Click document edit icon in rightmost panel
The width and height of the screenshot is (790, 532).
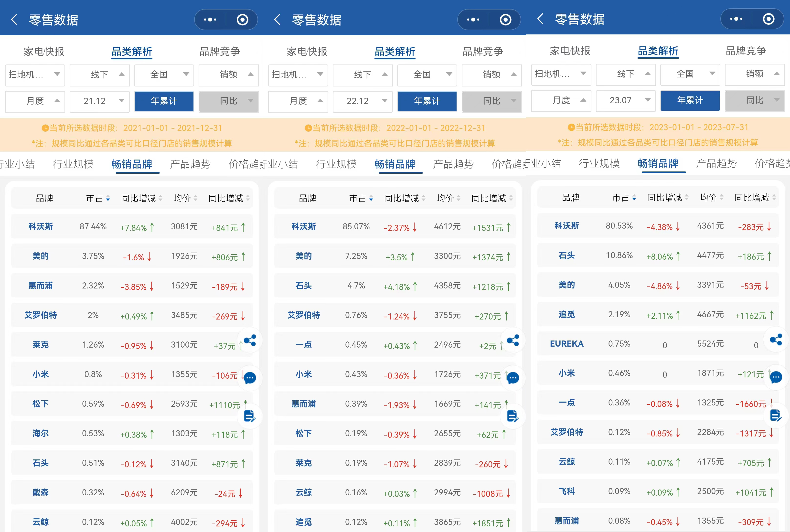[x=776, y=415]
